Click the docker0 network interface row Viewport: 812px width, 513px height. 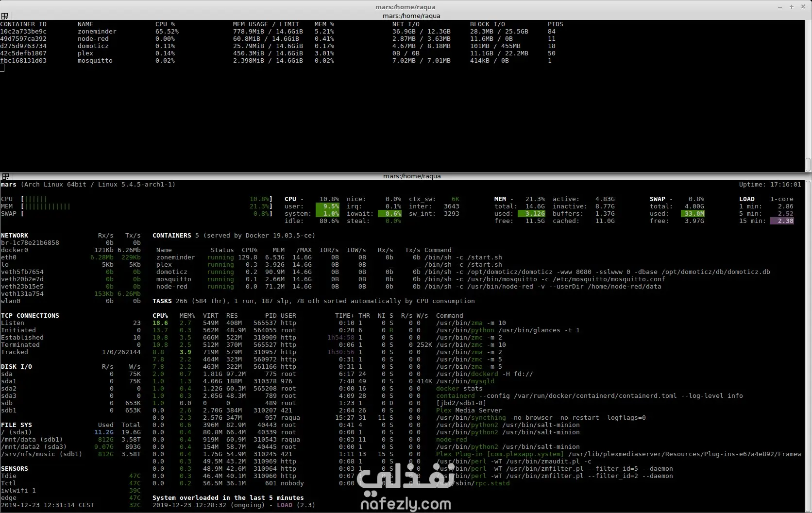click(71, 250)
